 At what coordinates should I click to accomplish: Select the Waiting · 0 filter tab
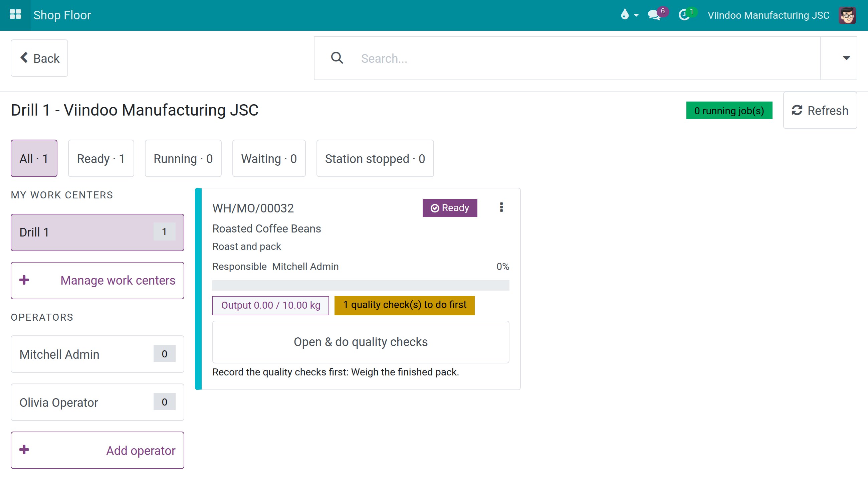[x=269, y=158]
